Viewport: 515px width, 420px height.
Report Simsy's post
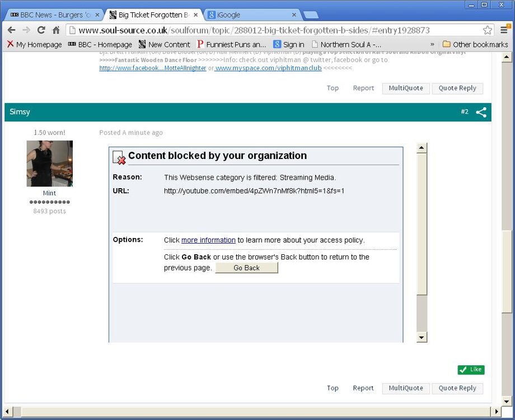363,388
